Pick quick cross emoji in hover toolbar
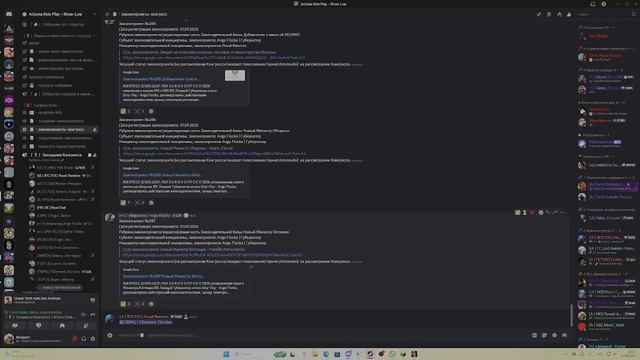This screenshot has width=640, height=360. [532, 213]
